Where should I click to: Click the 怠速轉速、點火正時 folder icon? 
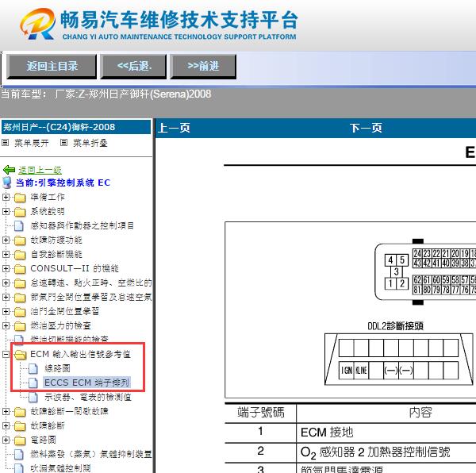[x=20, y=283]
